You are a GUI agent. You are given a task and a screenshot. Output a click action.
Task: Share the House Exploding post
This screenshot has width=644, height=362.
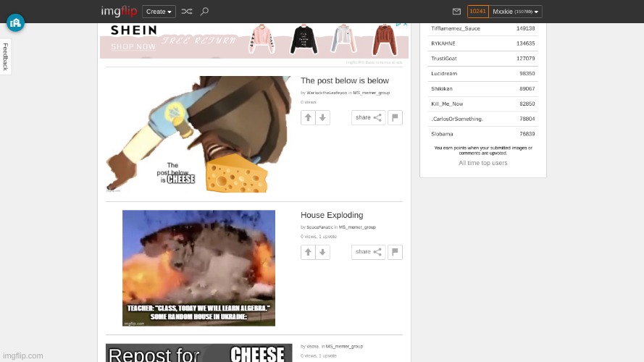point(369,252)
